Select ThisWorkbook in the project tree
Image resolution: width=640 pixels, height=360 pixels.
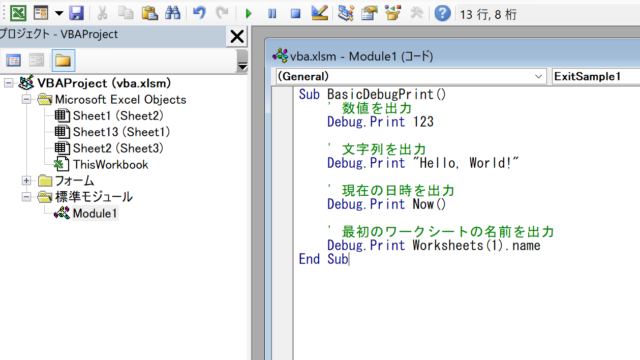pyautogui.click(x=110, y=164)
